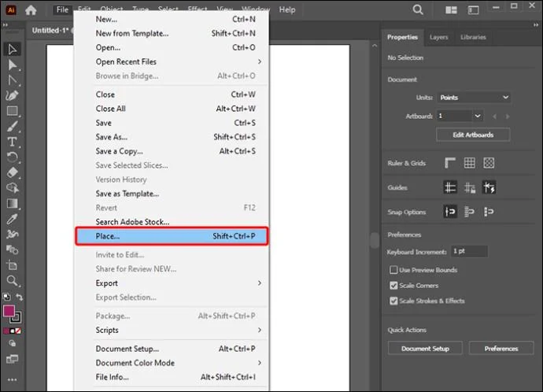Show the grid icon in Ruler & Grids

(x=469, y=163)
